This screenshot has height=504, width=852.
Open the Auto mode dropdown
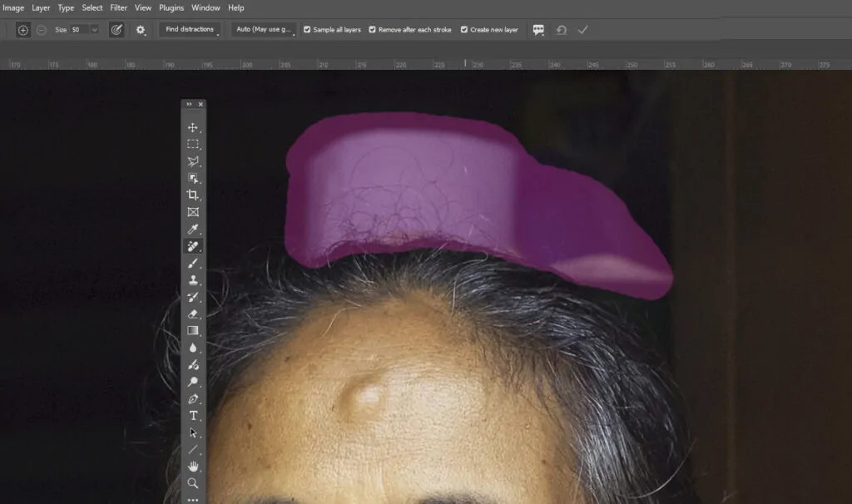point(265,30)
